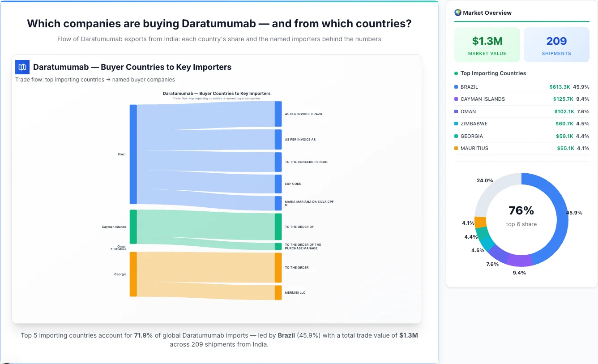Click the bold Brazil link in the summary text

click(286, 335)
